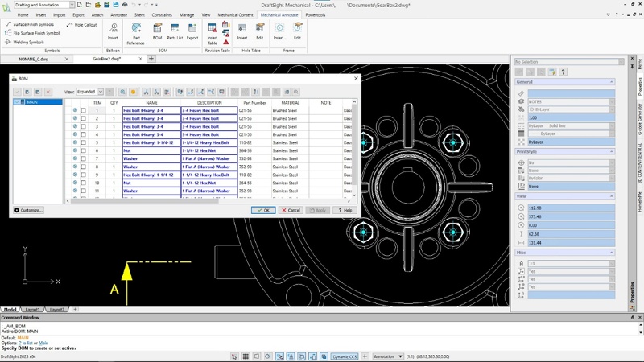Click Export icon in BOM group
The width and height of the screenshot is (644, 362).
click(x=192, y=31)
